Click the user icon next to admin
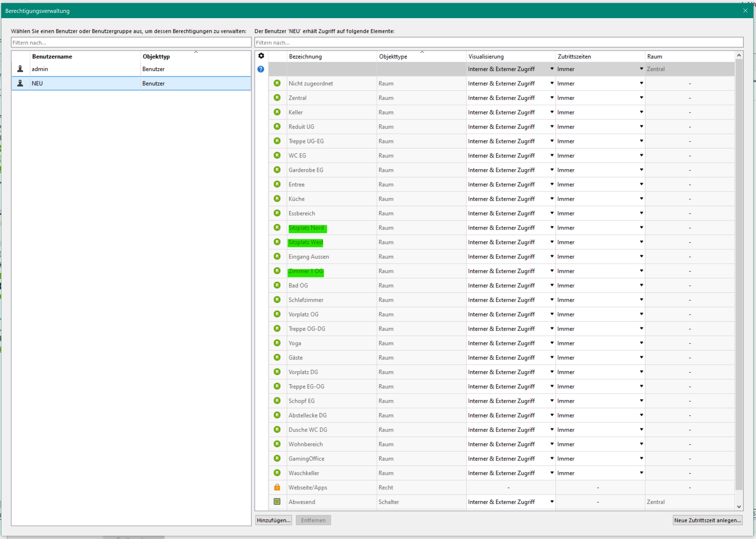The width and height of the screenshot is (756, 539). (x=21, y=69)
